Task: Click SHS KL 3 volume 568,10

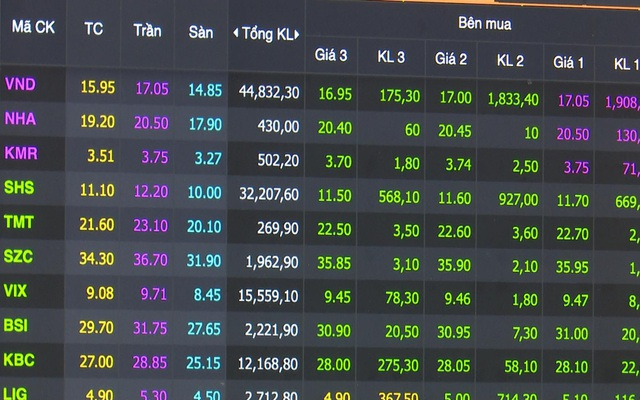Action: coord(399,197)
